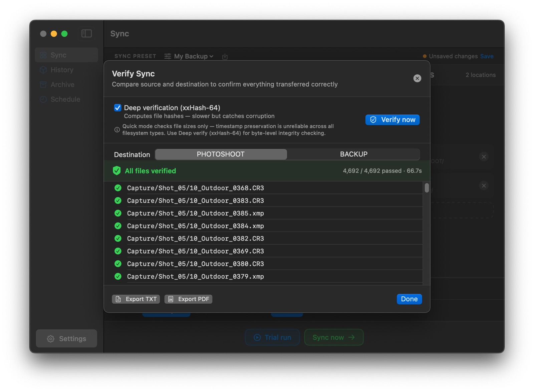Click the info icon beside Quick mode note

(x=117, y=130)
